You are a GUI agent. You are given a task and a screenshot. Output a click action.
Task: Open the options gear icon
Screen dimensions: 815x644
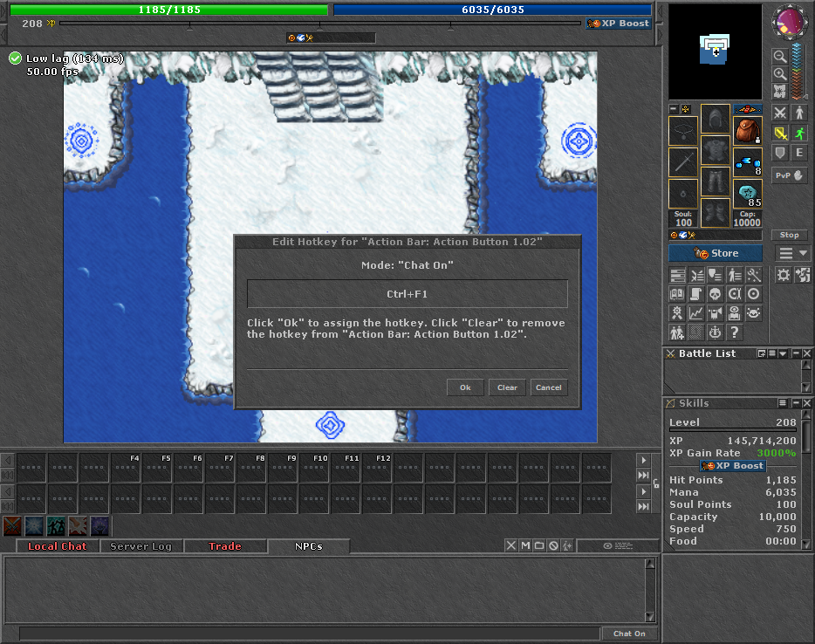pos(784,275)
